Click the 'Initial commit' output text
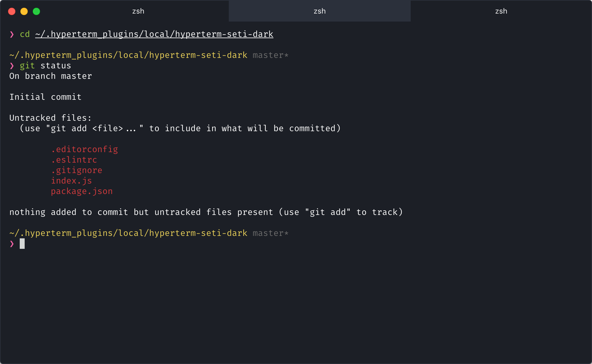 (x=45, y=97)
